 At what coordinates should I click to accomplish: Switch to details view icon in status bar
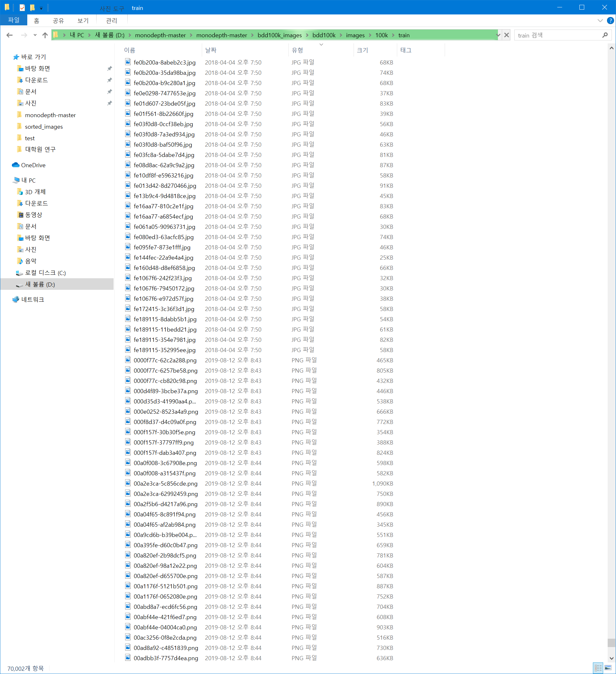pos(598,668)
